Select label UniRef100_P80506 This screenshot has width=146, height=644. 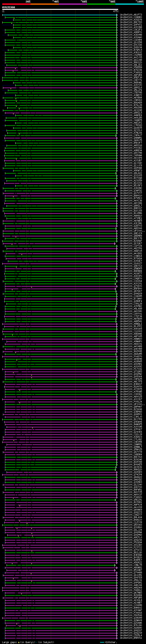pyautogui.click(x=131, y=615)
